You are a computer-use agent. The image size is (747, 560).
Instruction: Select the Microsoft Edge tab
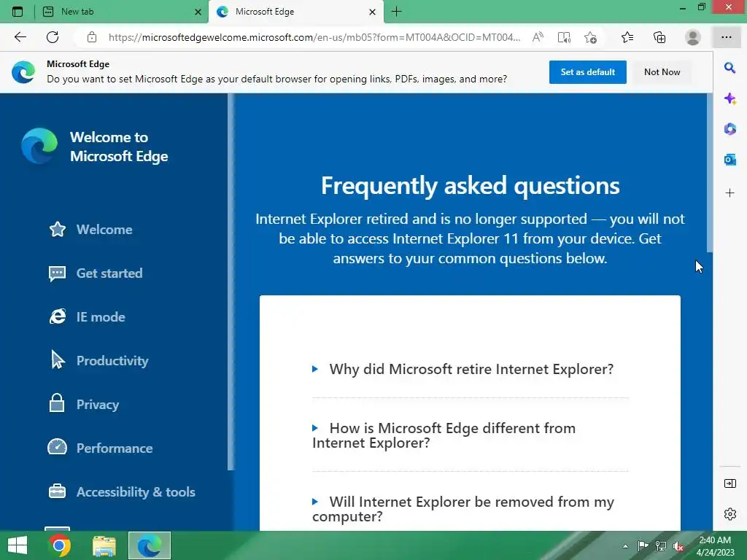295,12
